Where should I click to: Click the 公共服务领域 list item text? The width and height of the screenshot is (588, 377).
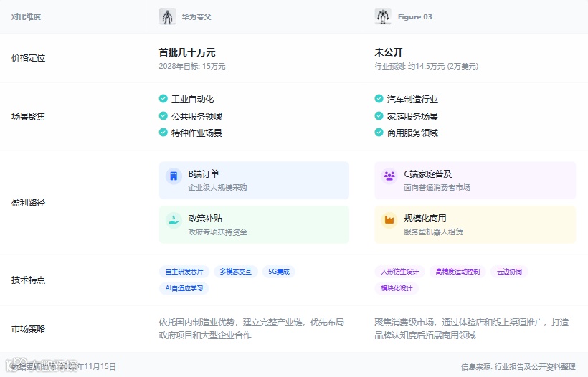tap(197, 117)
